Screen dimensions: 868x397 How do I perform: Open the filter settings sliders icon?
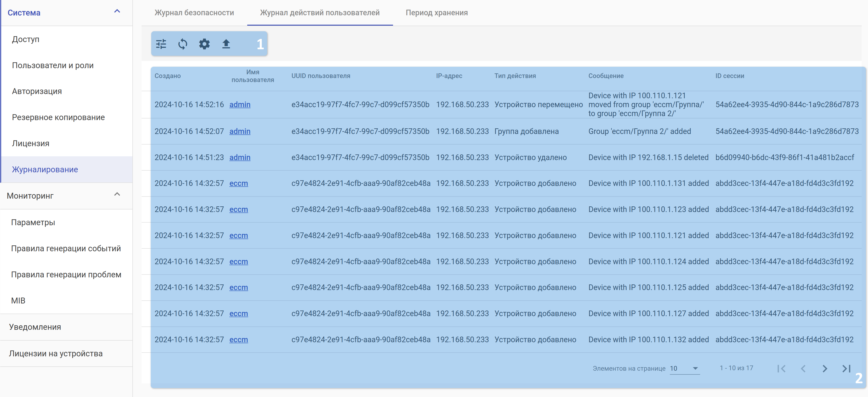click(x=161, y=44)
